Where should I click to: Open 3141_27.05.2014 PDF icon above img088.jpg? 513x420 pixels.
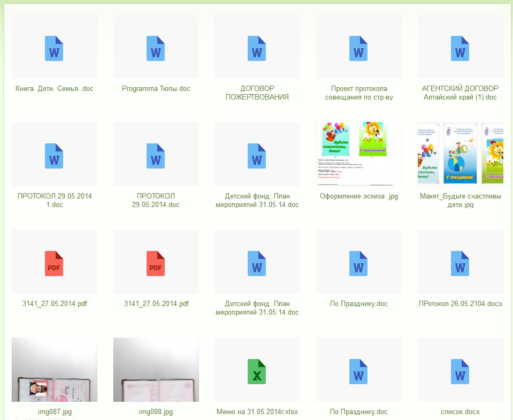pyautogui.click(x=156, y=264)
